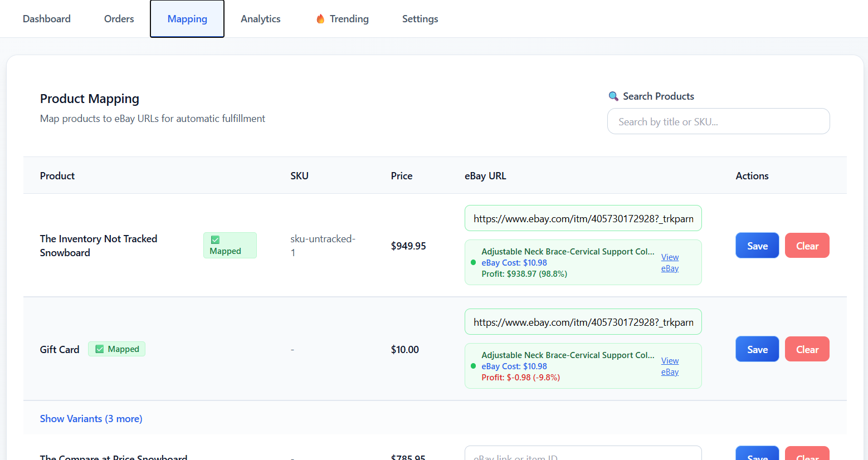Click green status dot in Gift Card eBay info

(x=473, y=366)
